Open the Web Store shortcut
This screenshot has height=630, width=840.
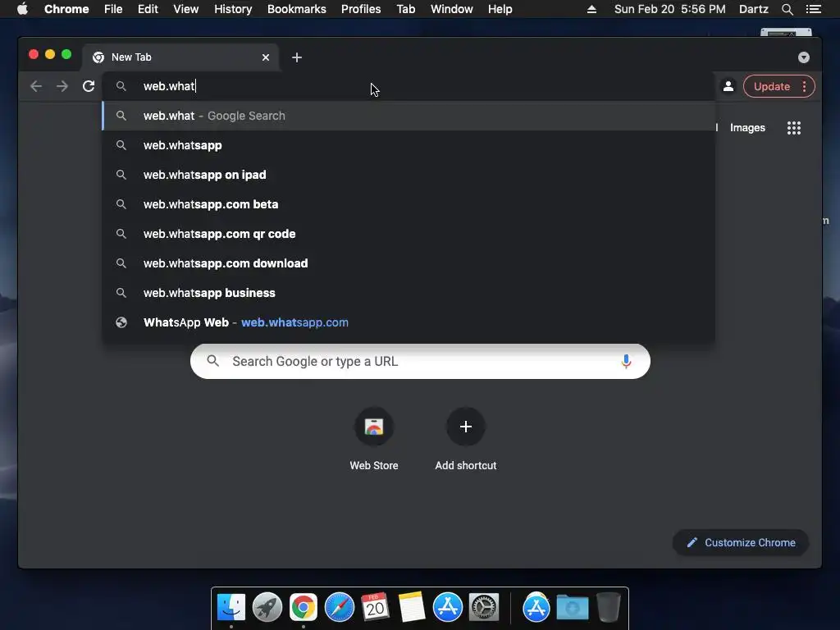[x=374, y=440]
